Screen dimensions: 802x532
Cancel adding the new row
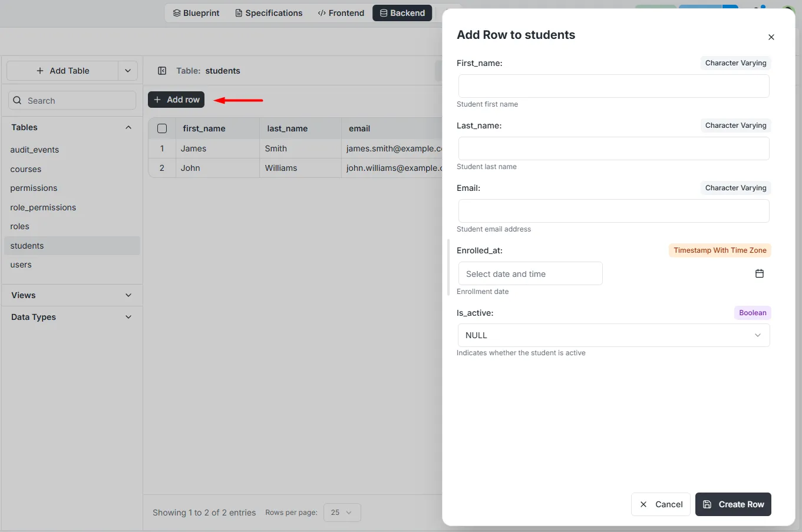(x=661, y=504)
